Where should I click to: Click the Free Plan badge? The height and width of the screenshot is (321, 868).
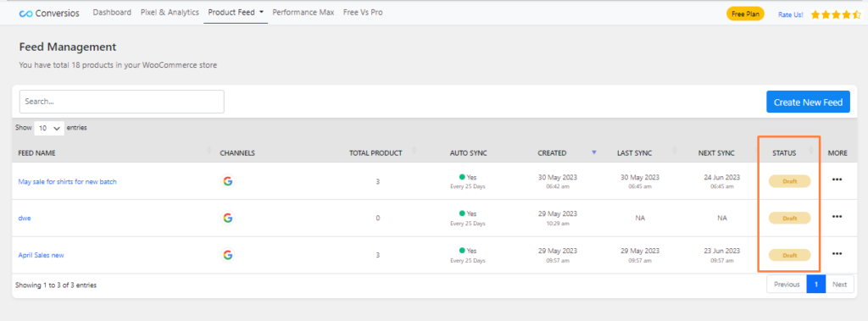(x=745, y=14)
